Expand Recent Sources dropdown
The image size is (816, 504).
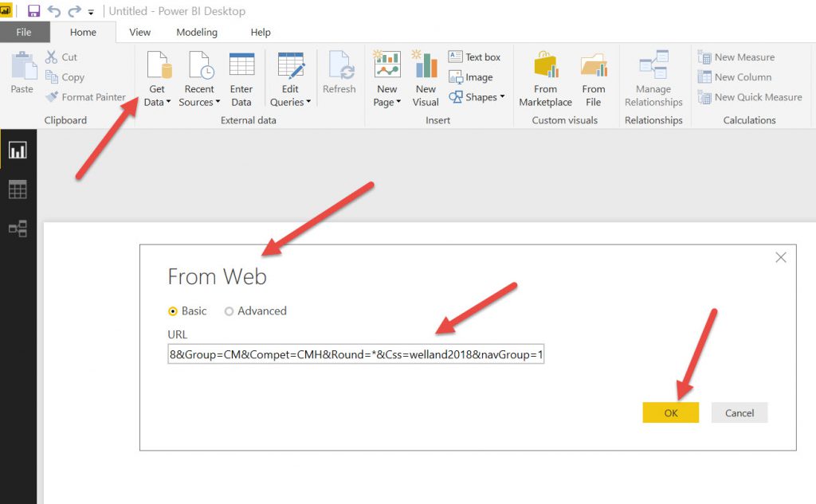click(x=199, y=102)
